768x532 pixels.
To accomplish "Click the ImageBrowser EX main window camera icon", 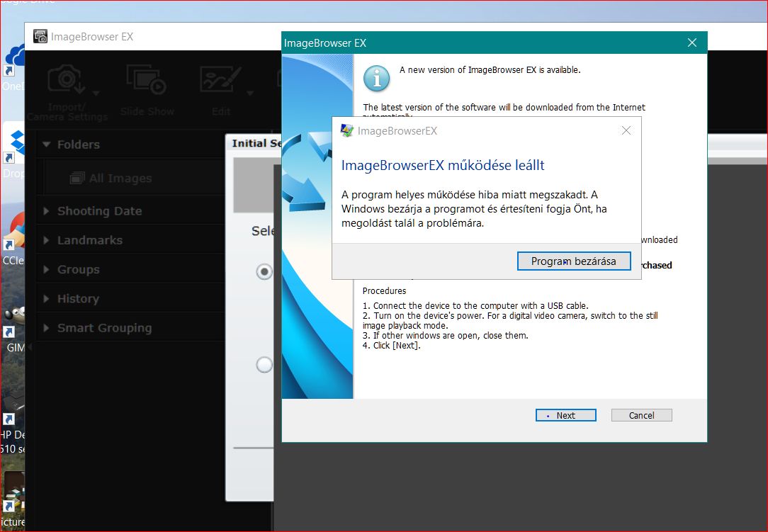I will pyautogui.click(x=40, y=36).
